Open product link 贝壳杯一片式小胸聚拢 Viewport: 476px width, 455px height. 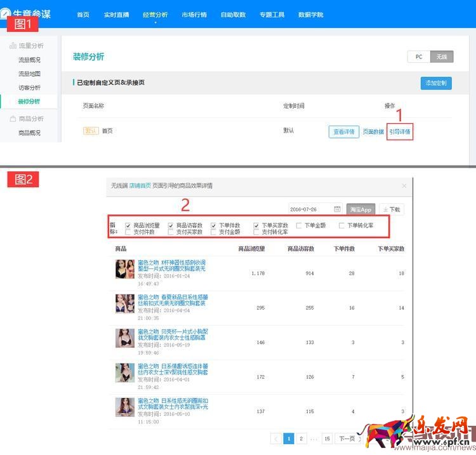pyautogui.click(x=173, y=334)
